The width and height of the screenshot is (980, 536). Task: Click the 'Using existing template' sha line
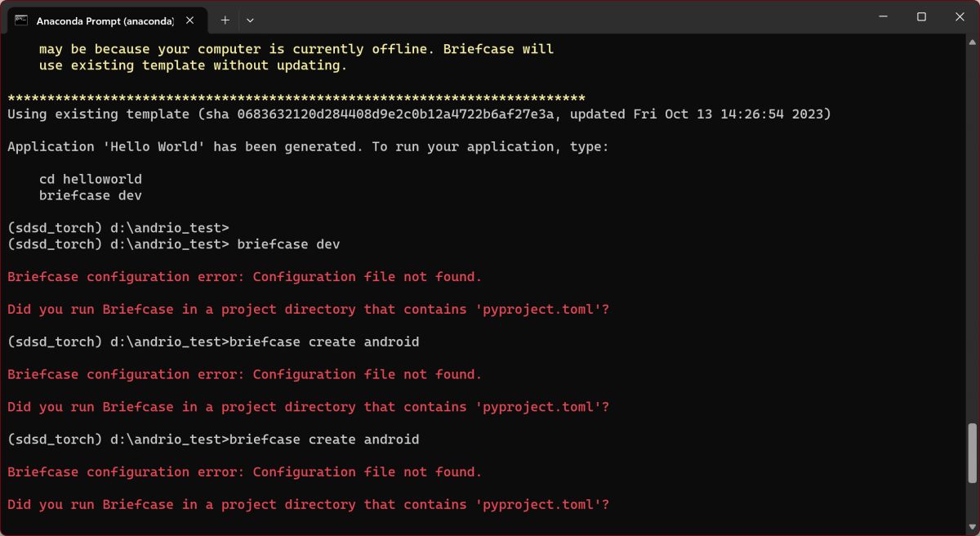click(x=419, y=114)
